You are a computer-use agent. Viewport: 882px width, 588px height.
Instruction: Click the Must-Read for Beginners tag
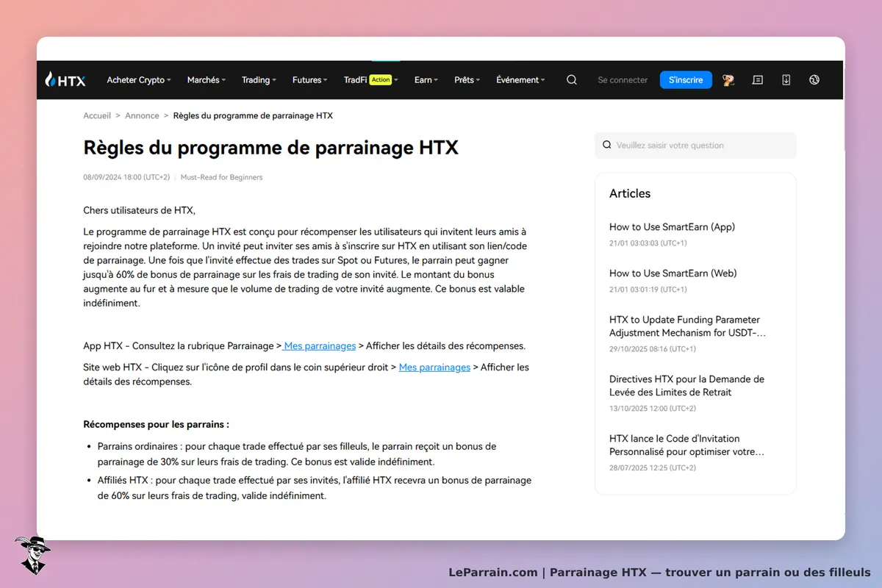pos(221,177)
